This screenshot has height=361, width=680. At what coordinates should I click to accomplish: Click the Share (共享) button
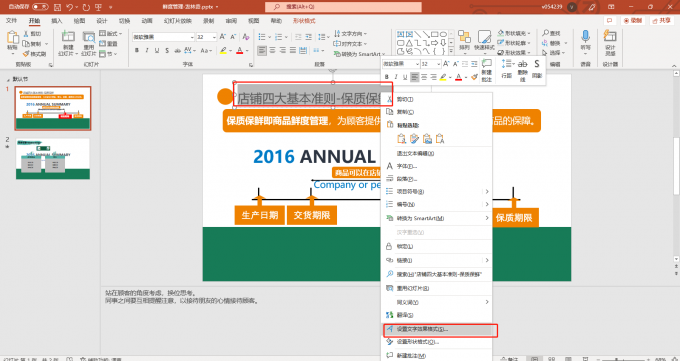click(662, 20)
